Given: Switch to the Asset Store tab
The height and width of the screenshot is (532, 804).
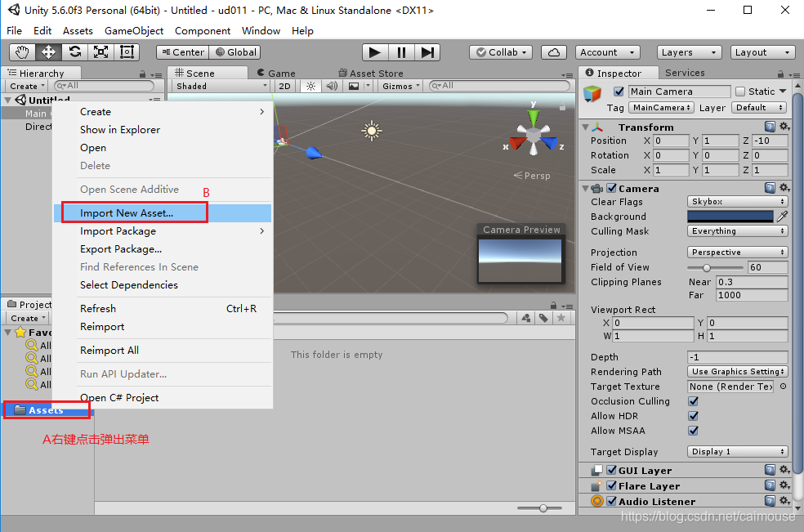Looking at the screenshot, I should [370, 73].
